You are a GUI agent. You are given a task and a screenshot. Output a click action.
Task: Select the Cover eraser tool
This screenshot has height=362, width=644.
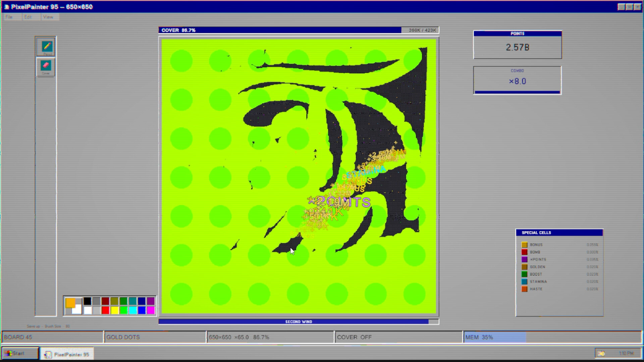(x=46, y=66)
